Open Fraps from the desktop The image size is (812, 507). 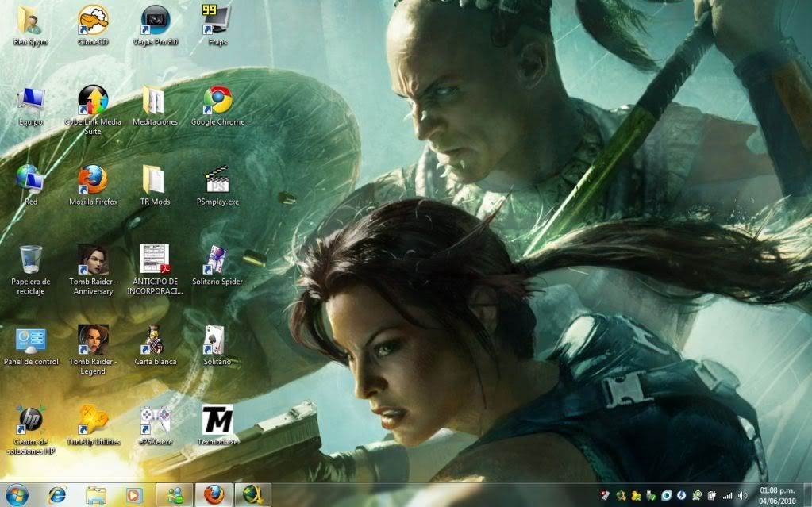point(217,20)
